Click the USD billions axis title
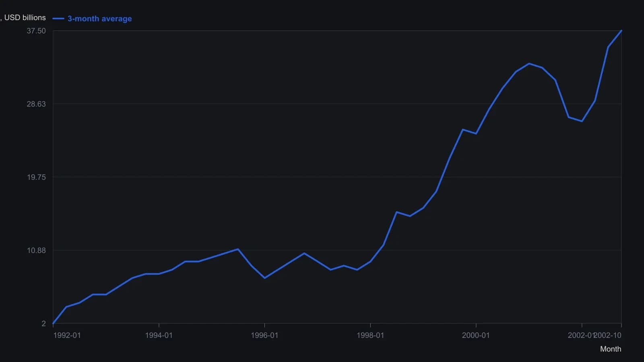 pos(23,18)
